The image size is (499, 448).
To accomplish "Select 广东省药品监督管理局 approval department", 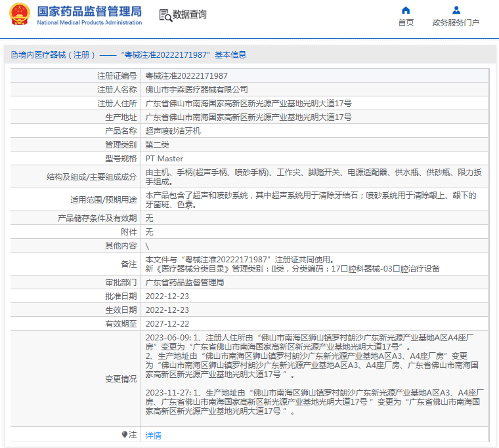I will click(x=185, y=282).
